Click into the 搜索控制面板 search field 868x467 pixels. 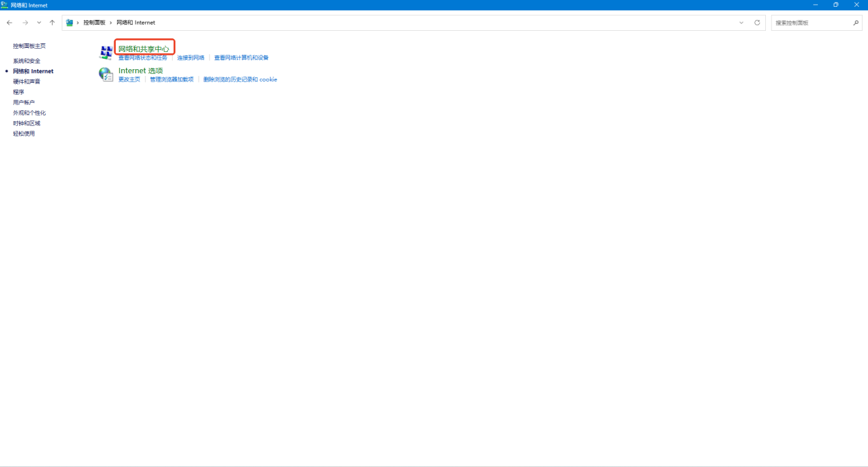811,23
